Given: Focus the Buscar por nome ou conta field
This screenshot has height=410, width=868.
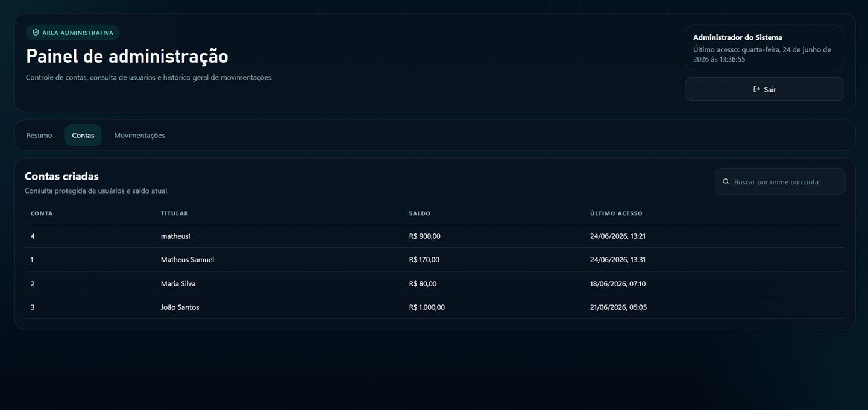Looking at the screenshot, I should pos(780,181).
